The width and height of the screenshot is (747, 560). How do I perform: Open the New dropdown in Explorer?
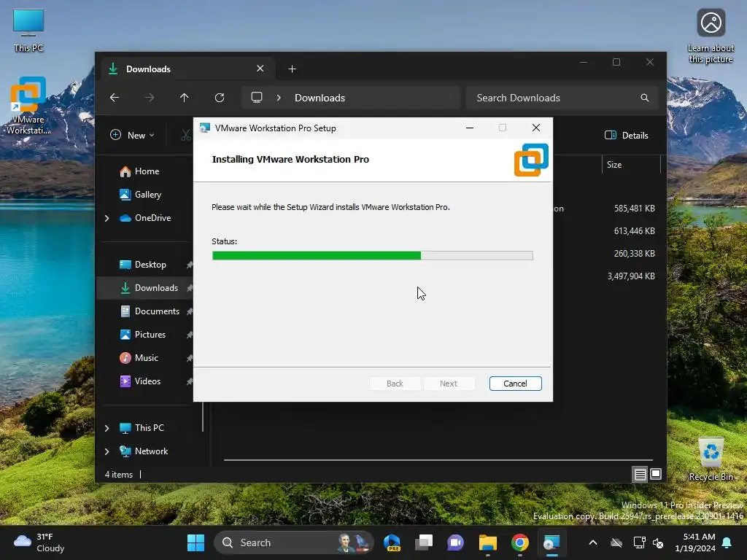pyautogui.click(x=133, y=135)
